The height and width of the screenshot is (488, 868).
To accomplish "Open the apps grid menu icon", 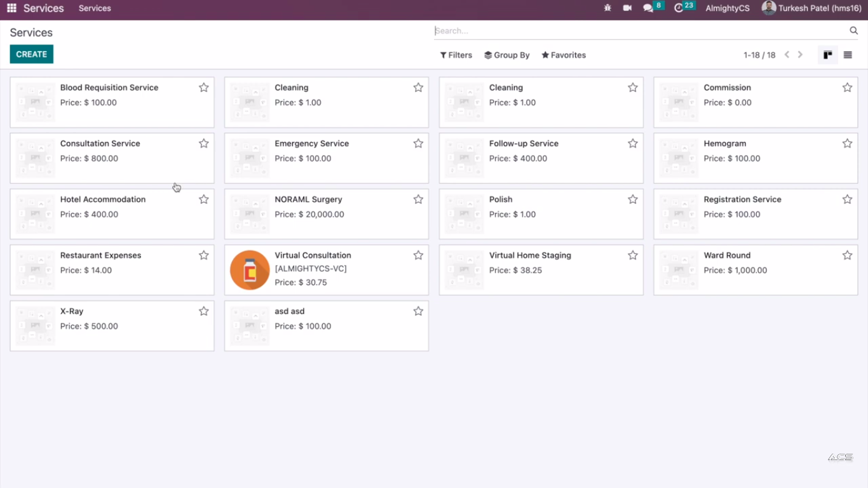I will pyautogui.click(x=11, y=8).
